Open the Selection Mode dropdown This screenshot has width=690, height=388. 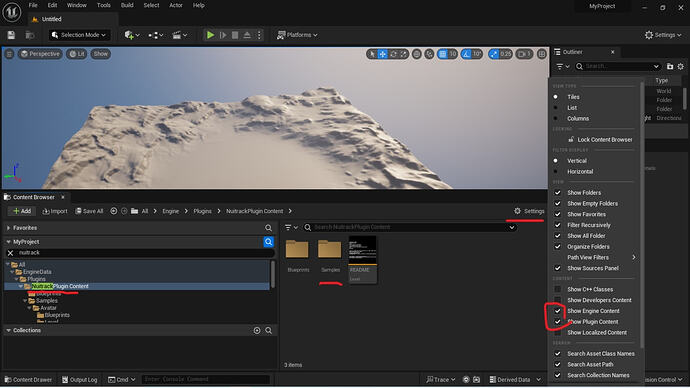pyautogui.click(x=79, y=35)
